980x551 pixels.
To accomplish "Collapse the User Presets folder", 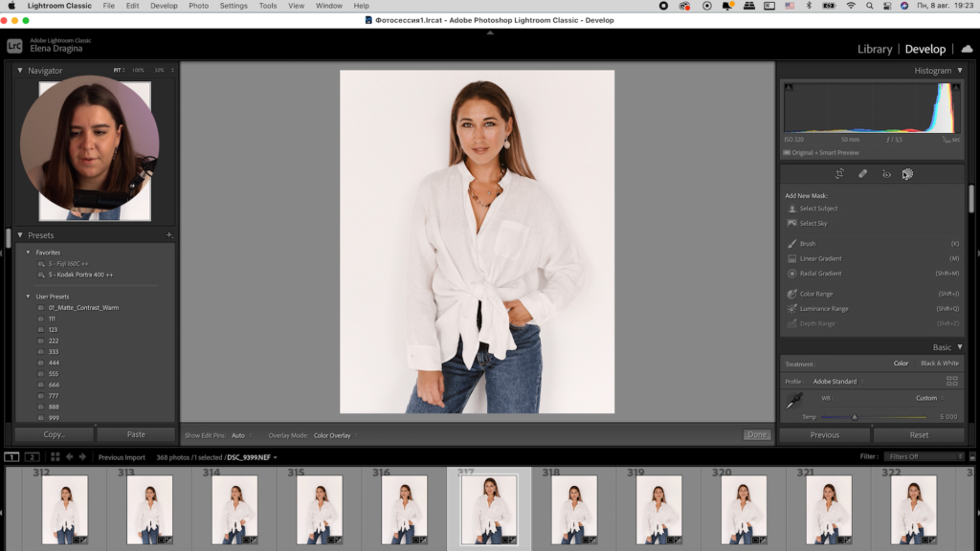I will pos(28,297).
